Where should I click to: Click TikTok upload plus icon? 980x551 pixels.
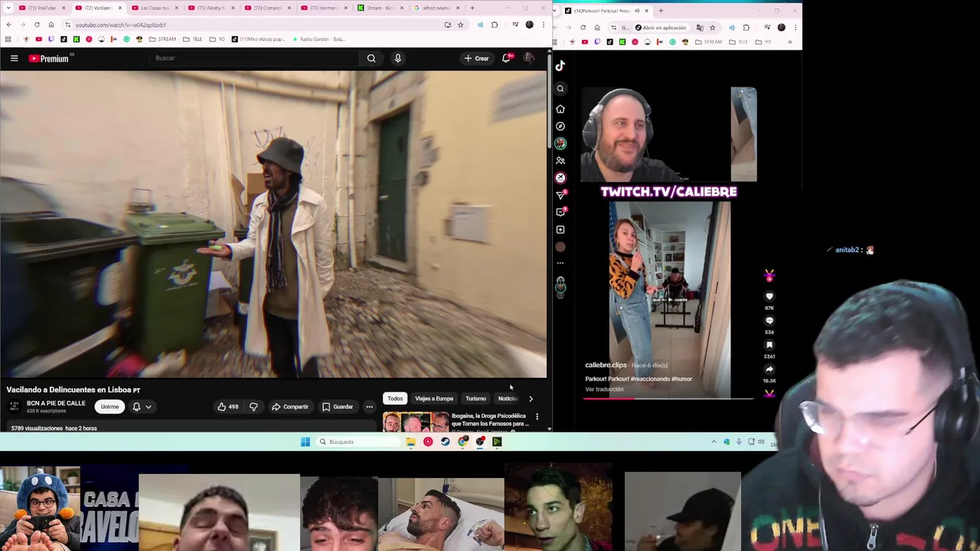pyautogui.click(x=560, y=230)
